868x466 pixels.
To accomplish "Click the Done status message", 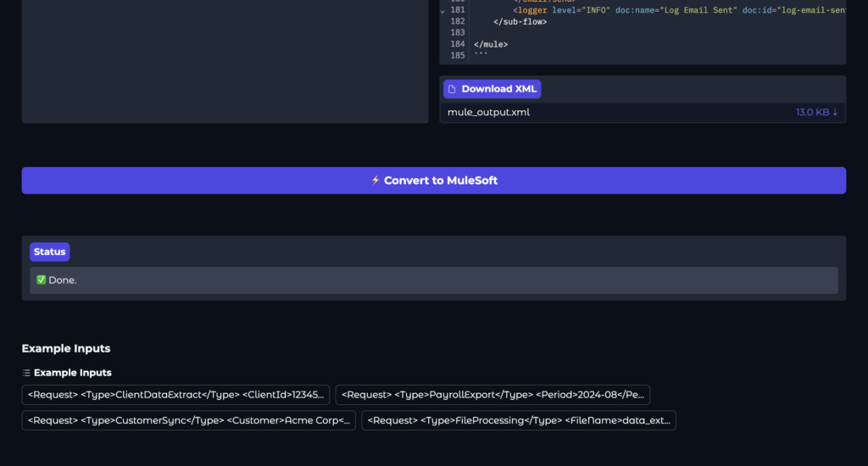I will click(x=434, y=280).
